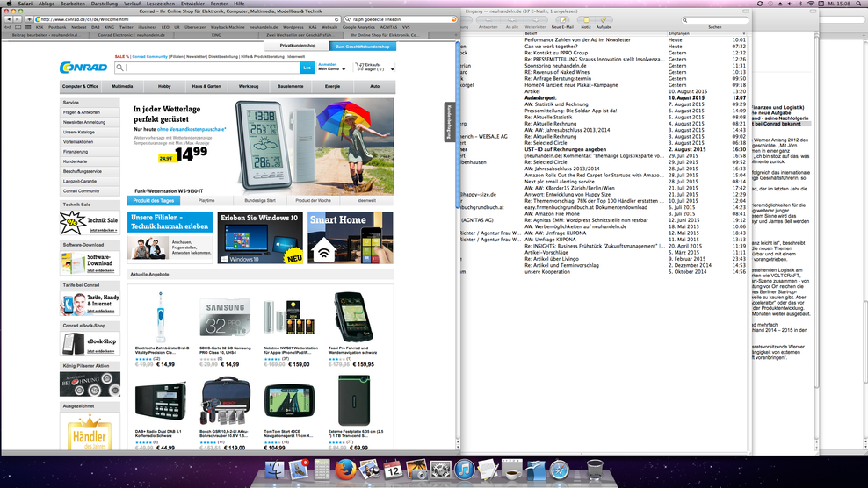868x488 pixels.
Task: Click Erleben Sie Windows 10 banner
Action: point(260,237)
